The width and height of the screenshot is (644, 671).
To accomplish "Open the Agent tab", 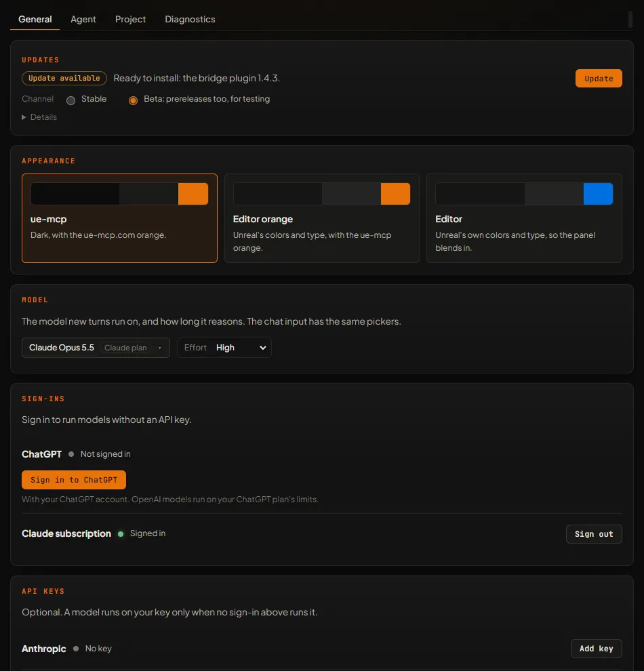I will [83, 19].
